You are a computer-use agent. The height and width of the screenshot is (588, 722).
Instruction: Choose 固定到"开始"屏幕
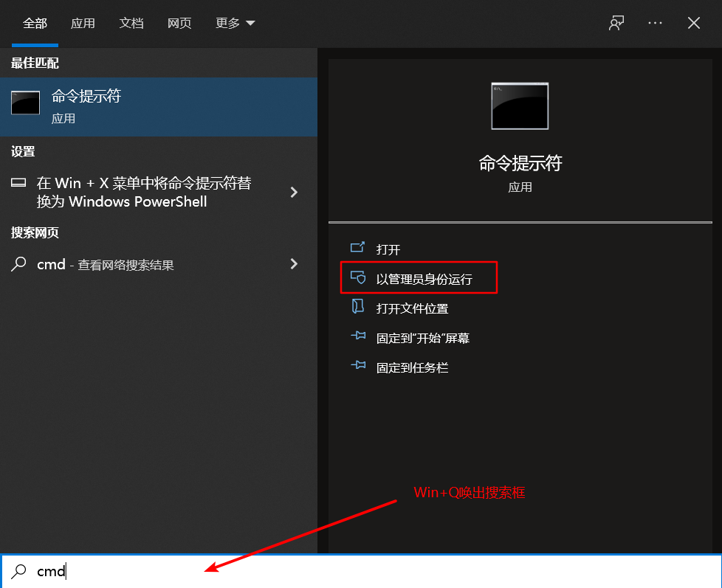click(423, 338)
